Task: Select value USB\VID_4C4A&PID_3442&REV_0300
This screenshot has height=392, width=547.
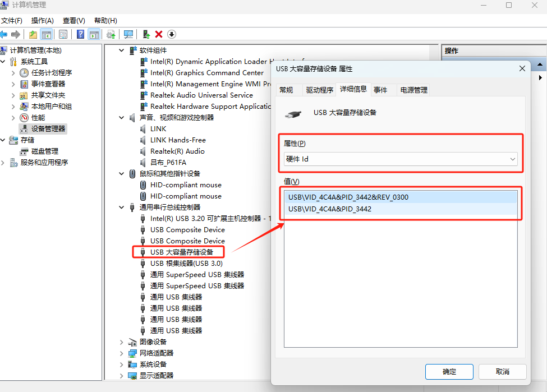Action: tap(401, 197)
